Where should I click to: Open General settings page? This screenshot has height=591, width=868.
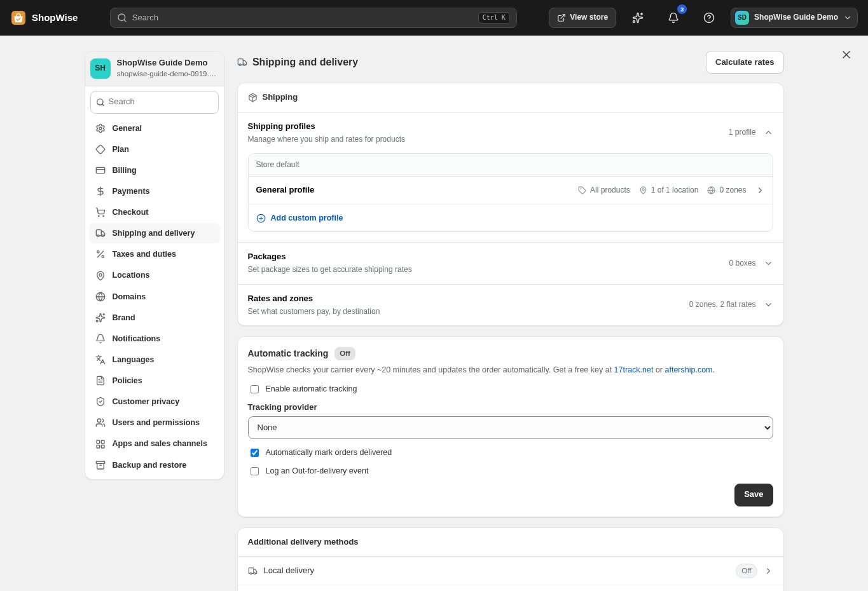[155, 128]
